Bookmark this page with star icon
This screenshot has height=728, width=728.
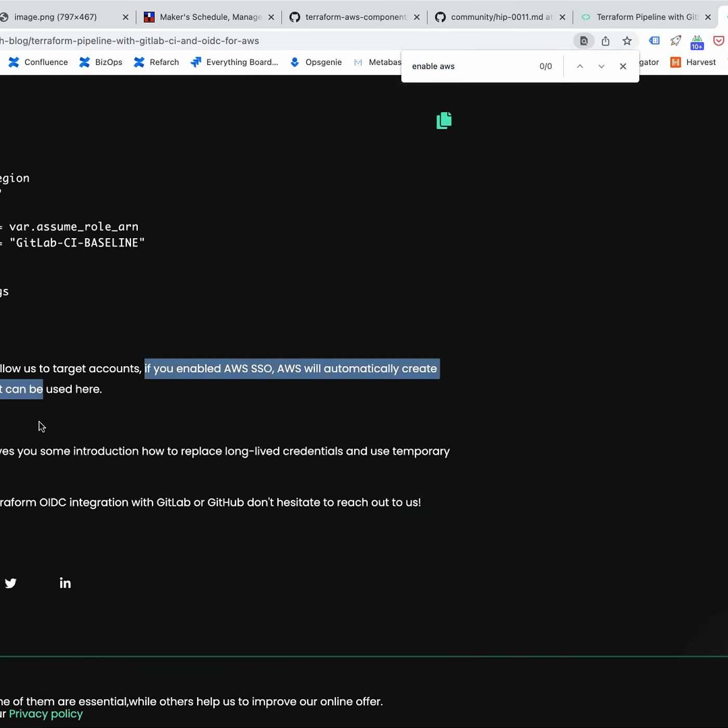pyautogui.click(x=627, y=41)
